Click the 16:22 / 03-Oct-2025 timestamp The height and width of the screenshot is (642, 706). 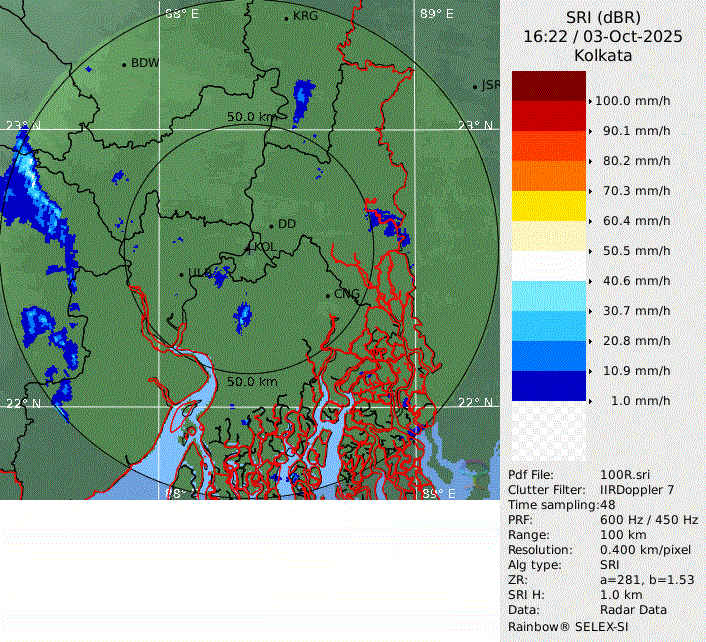602,36
